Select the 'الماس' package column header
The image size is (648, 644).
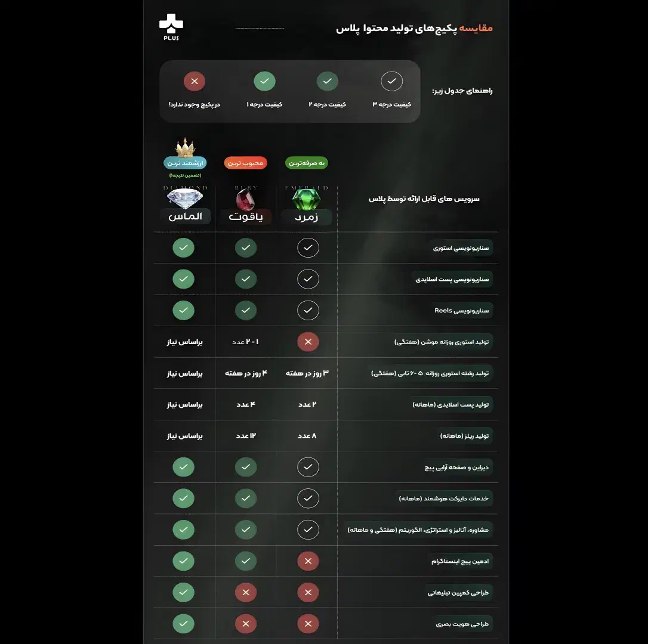pyautogui.click(x=185, y=216)
